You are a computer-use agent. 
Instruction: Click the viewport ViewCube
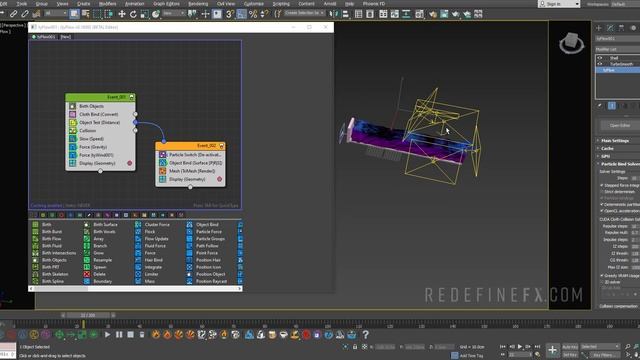click(x=571, y=42)
